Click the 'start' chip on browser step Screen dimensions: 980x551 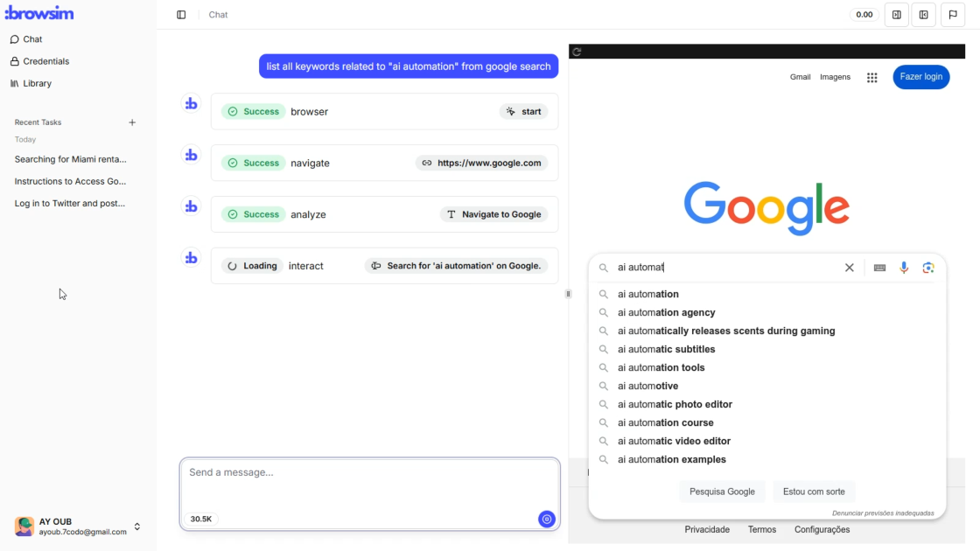tap(524, 111)
